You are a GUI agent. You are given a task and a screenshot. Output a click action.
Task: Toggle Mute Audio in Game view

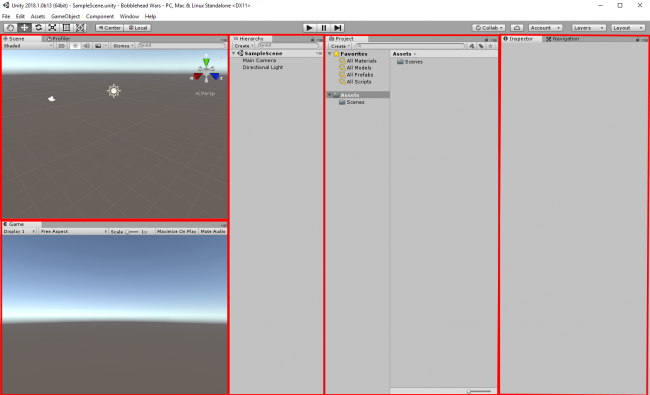pyautogui.click(x=213, y=231)
